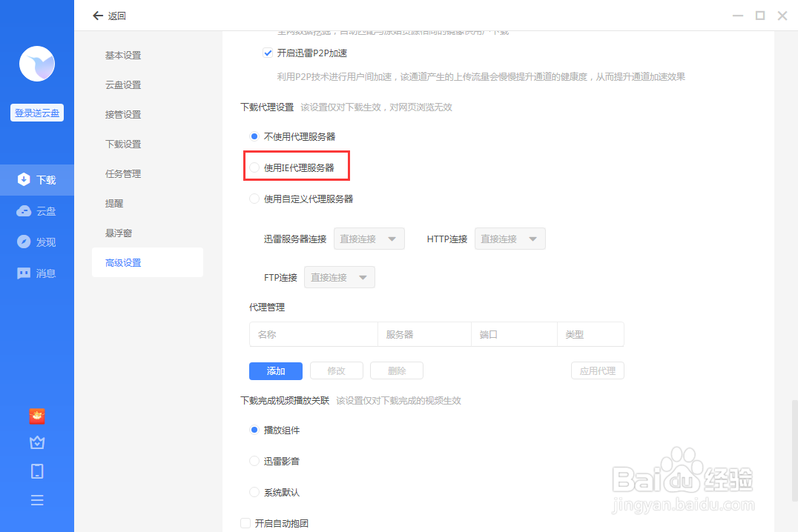Image resolution: width=798 pixels, height=532 pixels.
Task: Click the VIP crown icon in sidebar
Action: [x=36, y=443]
